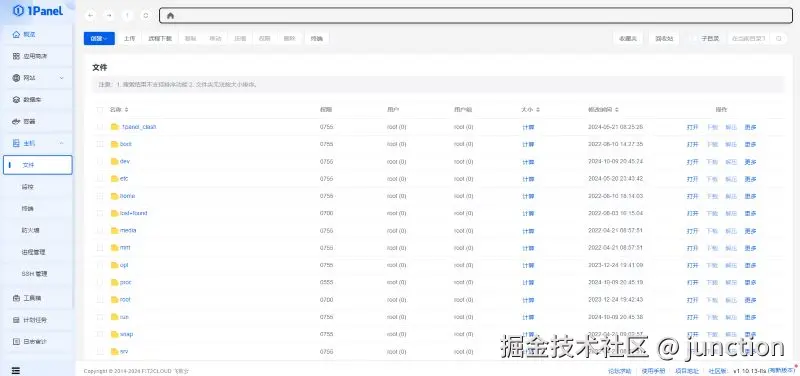Open the 概览 overview sidebar item
800x376 pixels.
[38, 34]
